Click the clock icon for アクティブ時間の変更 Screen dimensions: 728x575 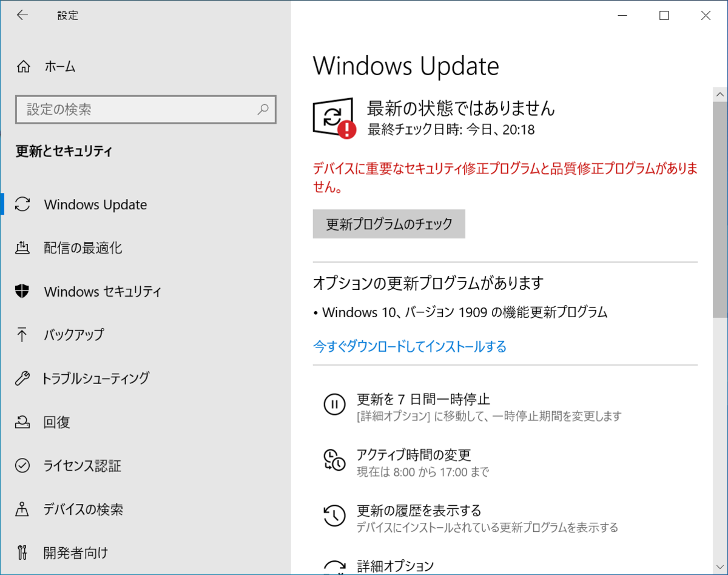(x=334, y=460)
